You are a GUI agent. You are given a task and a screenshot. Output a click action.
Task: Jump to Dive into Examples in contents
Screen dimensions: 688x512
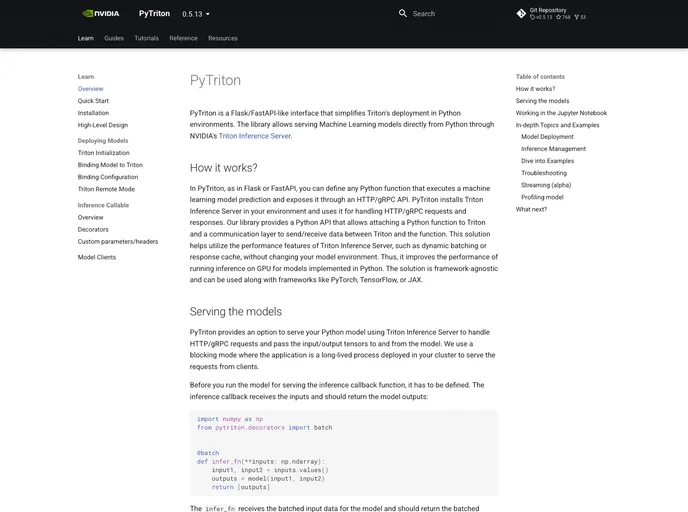547,161
